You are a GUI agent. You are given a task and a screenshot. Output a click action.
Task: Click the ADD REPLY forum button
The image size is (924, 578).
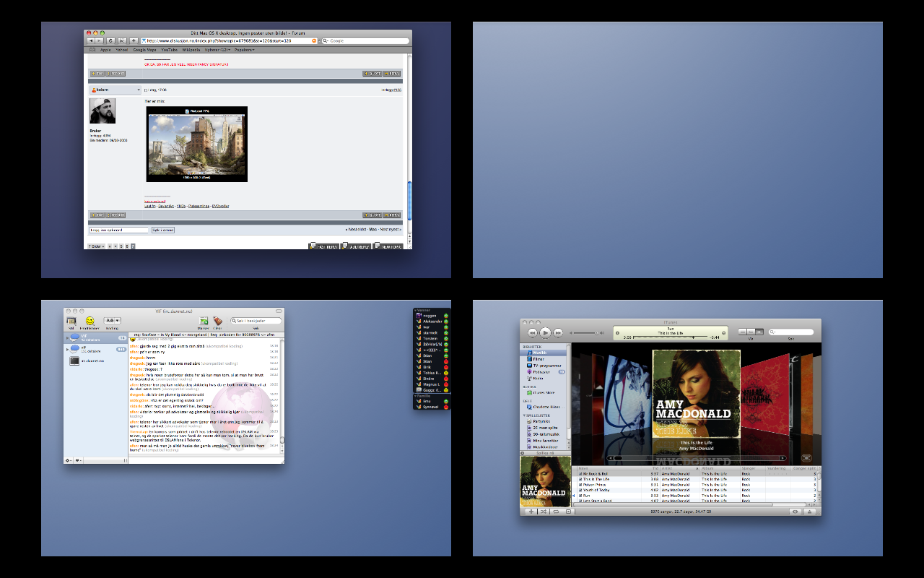355,246
